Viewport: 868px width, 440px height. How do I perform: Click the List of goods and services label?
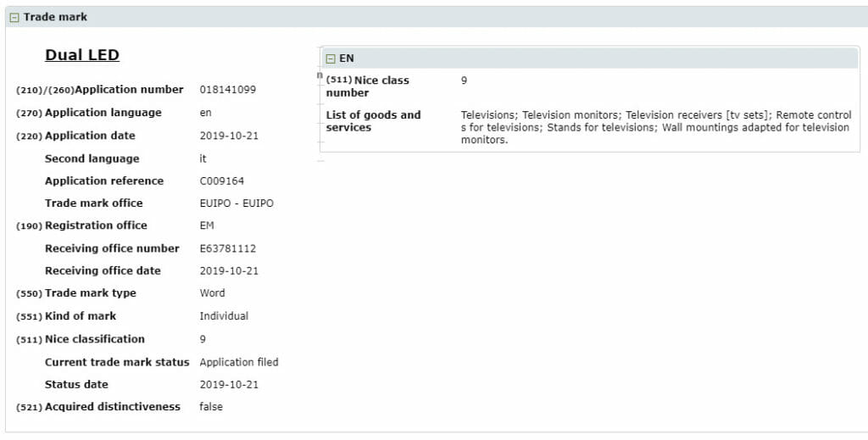(373, 121)
